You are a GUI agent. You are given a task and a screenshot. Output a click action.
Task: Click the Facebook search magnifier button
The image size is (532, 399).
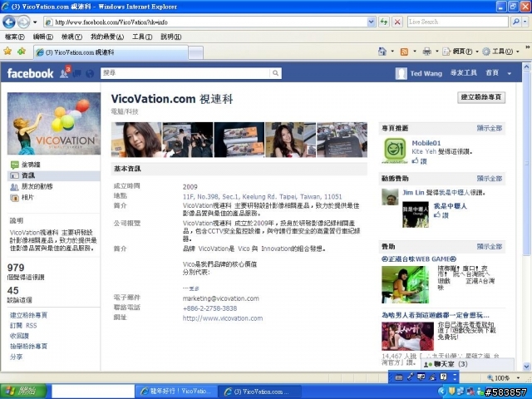[x=275, y=73]
